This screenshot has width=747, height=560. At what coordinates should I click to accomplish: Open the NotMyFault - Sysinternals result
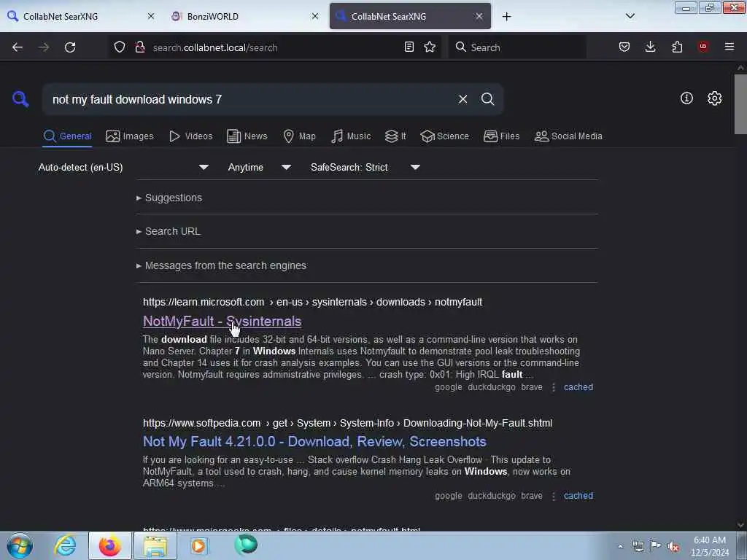click(x=222, y=322)
